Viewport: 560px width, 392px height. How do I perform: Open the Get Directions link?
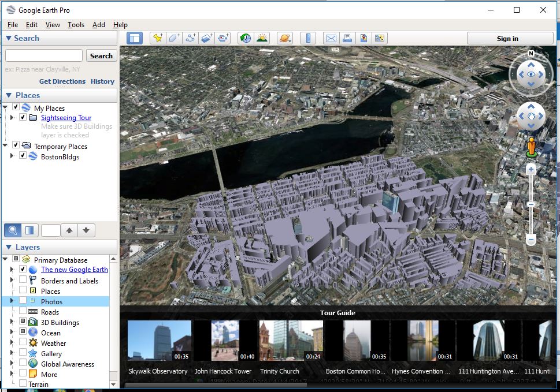[x=62, y=81]
